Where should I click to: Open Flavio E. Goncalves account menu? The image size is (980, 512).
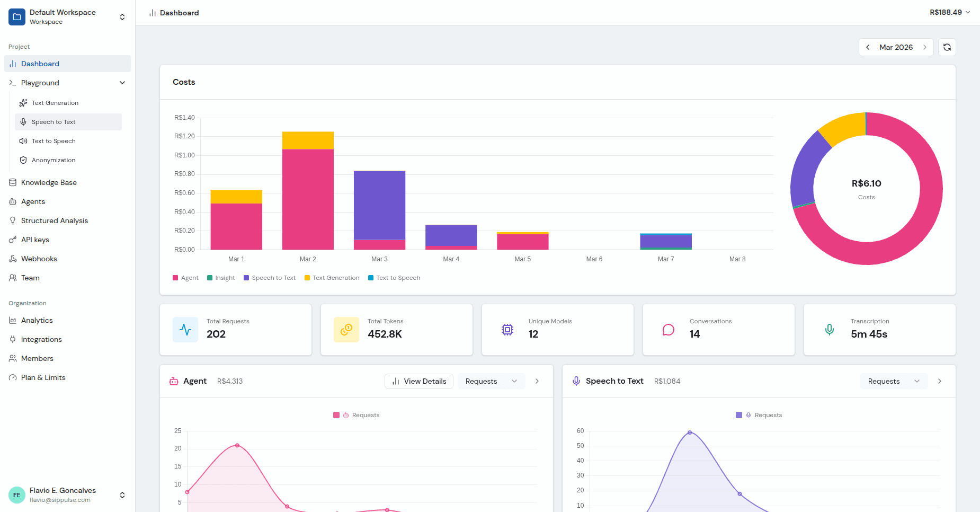[67, 495]
